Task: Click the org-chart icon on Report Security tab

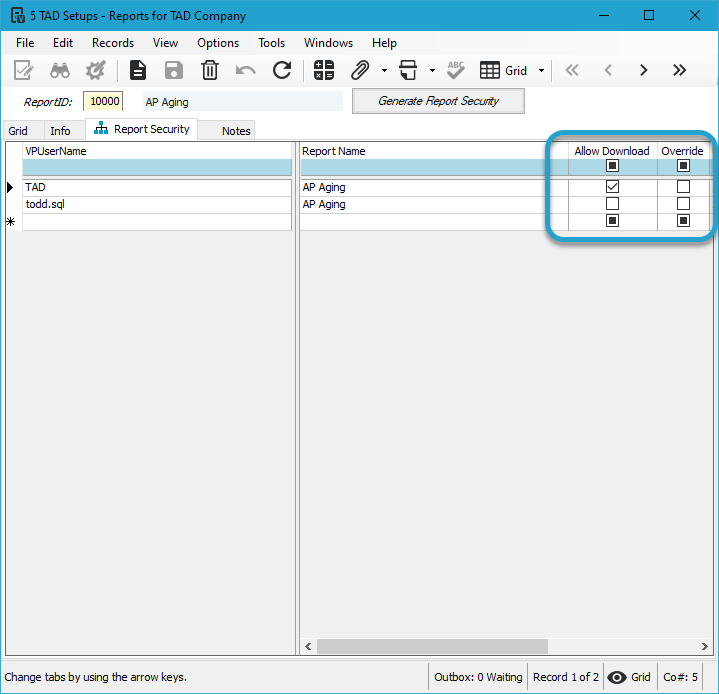Action: (x=101, y=128)
